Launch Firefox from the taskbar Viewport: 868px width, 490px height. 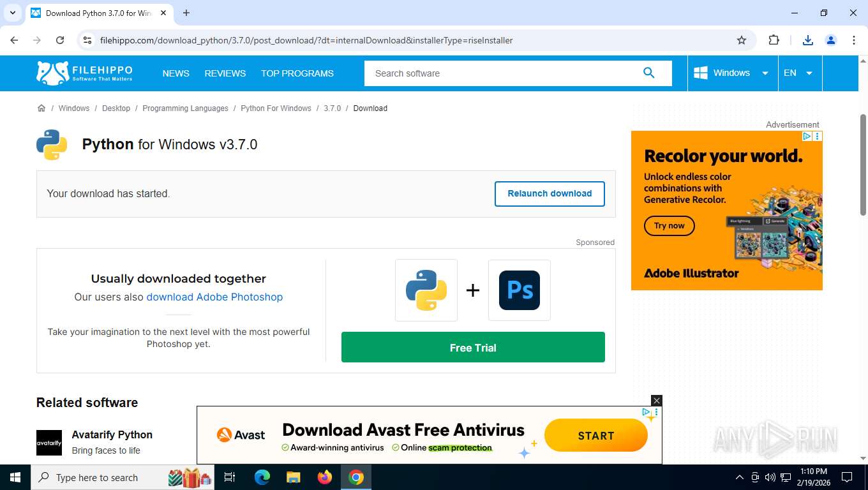click(325, 477)
